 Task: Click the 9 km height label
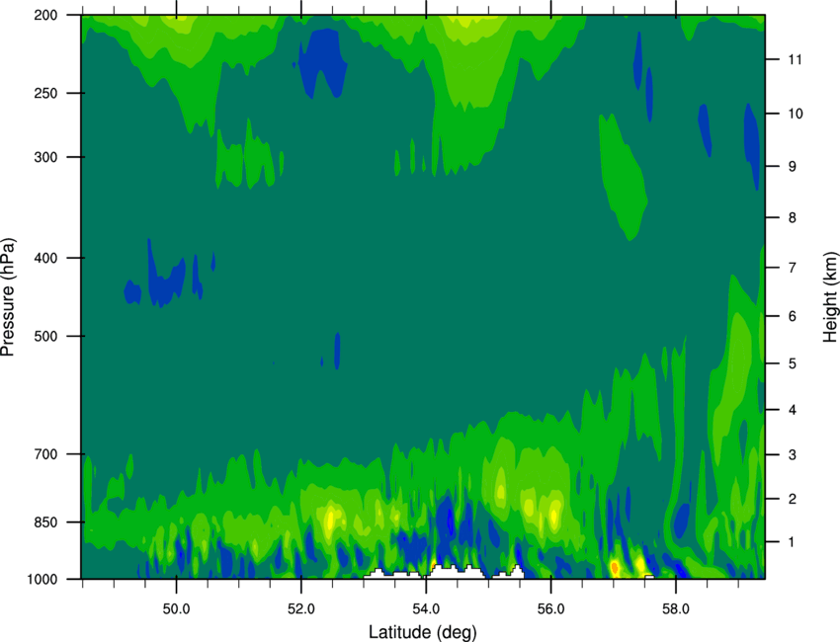click(793, 167)
